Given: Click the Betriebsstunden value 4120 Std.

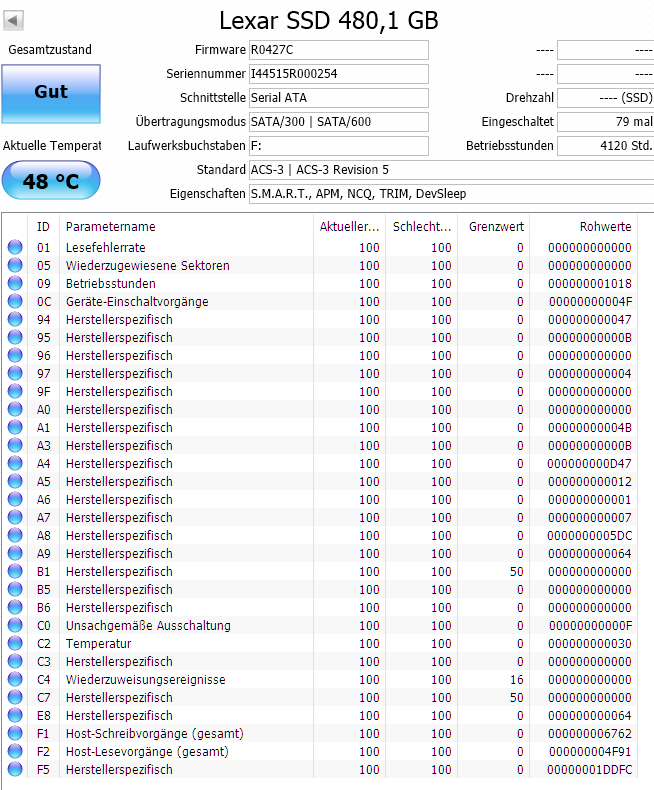Looking at the screenshot, I should pyautogui.click(x=606, y=146).
